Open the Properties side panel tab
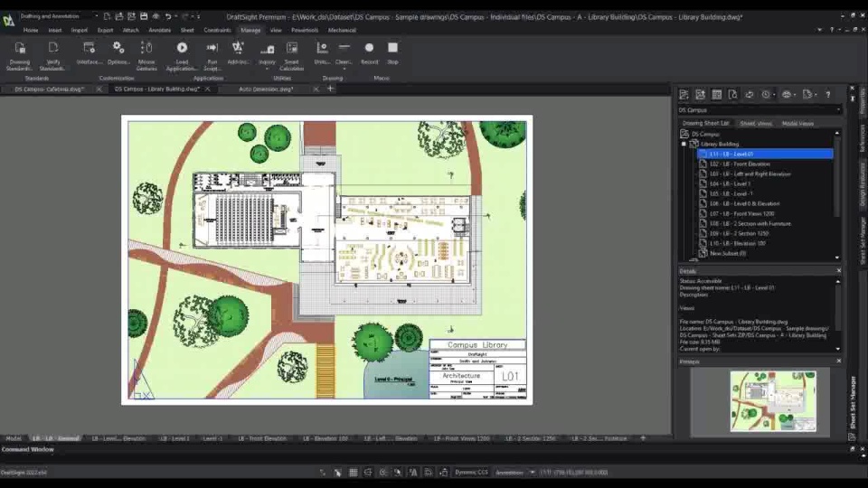The height and width of the screenshot is (488, 868). [x=862, y=101]
